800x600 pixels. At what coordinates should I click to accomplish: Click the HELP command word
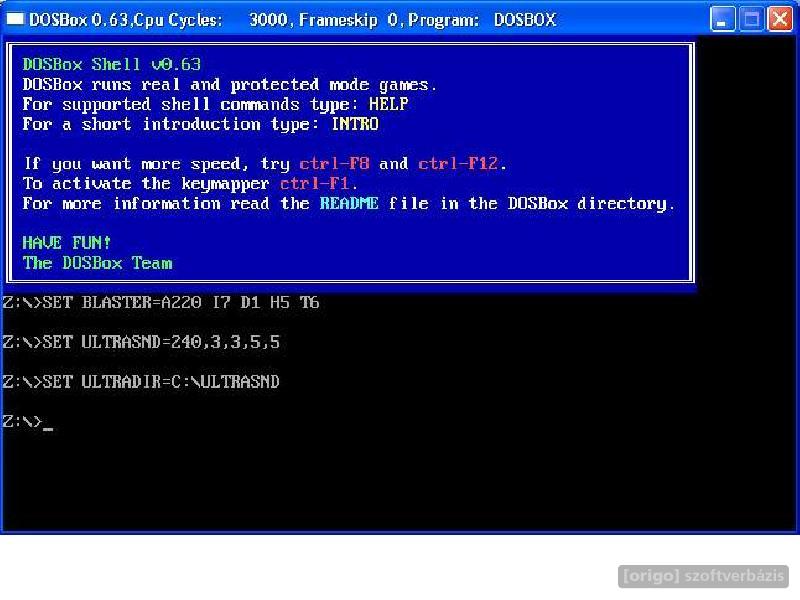(x=388, y=104)
